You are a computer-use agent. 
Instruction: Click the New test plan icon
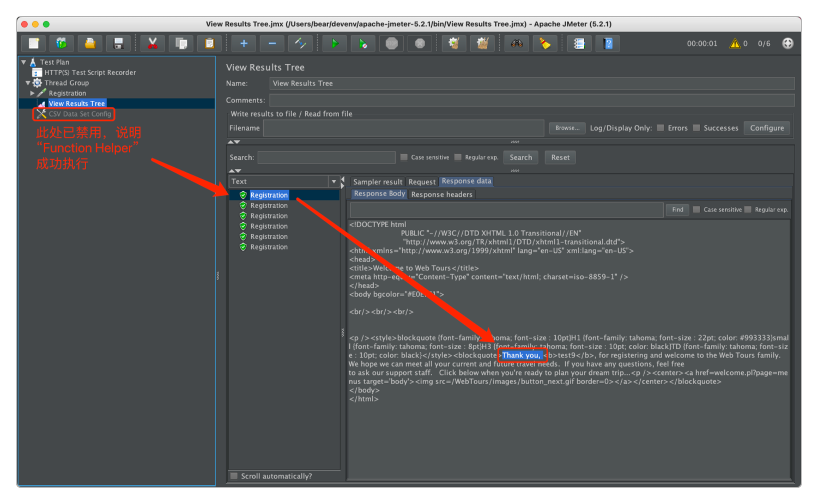tap(34, 44)
